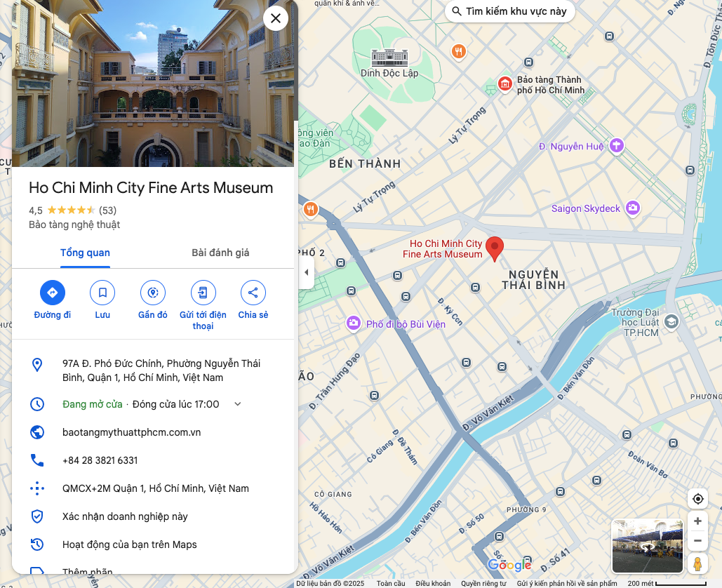Click Xác nhận doanh nghiệp này

[x=125, y=516]
